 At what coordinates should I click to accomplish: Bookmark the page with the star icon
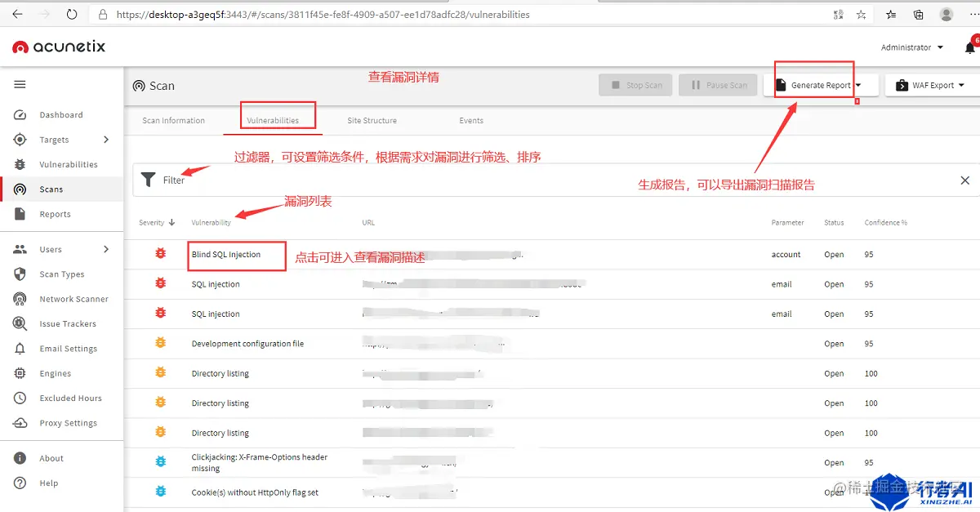point(862,15)
